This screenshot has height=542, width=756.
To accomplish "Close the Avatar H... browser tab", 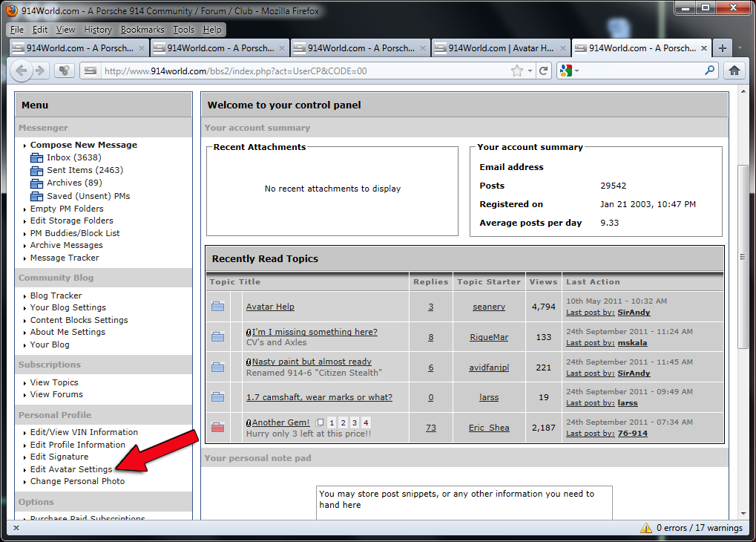I will coord(562,48).
